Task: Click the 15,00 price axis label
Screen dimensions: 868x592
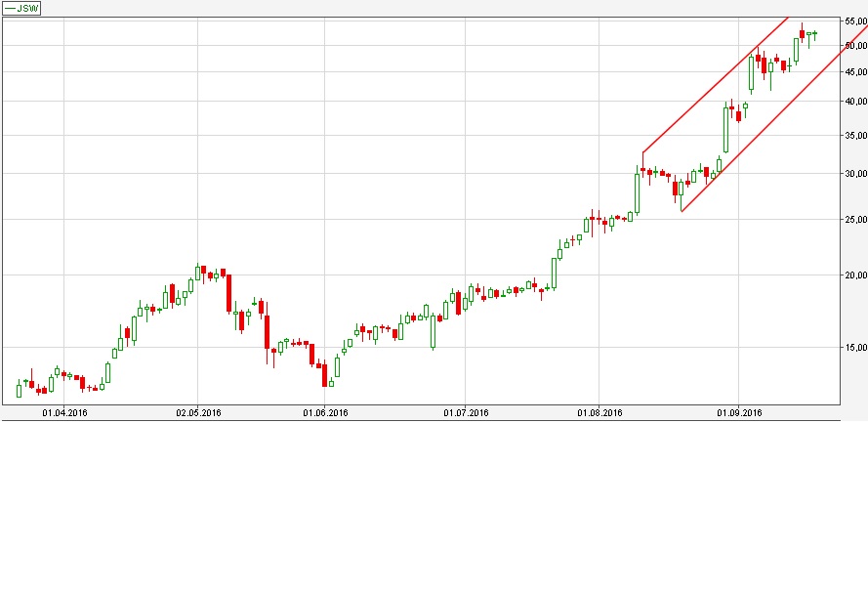Action: [855, 347]
